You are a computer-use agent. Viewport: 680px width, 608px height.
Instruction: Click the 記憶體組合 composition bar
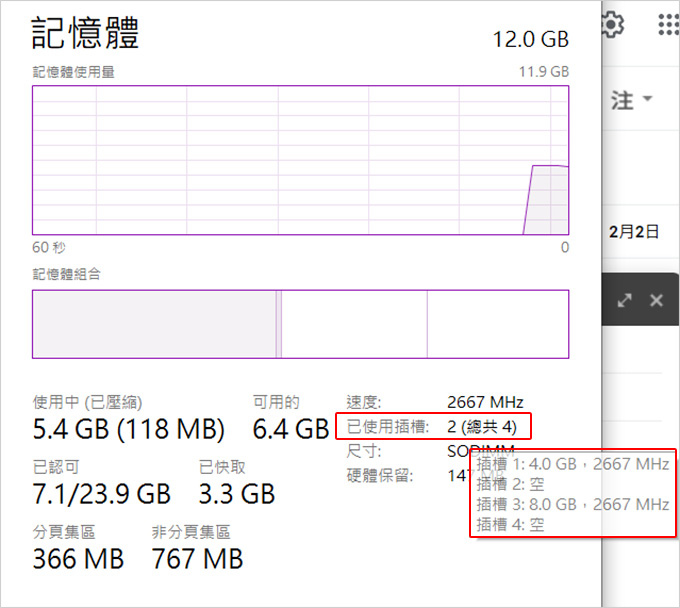[301, 324]
